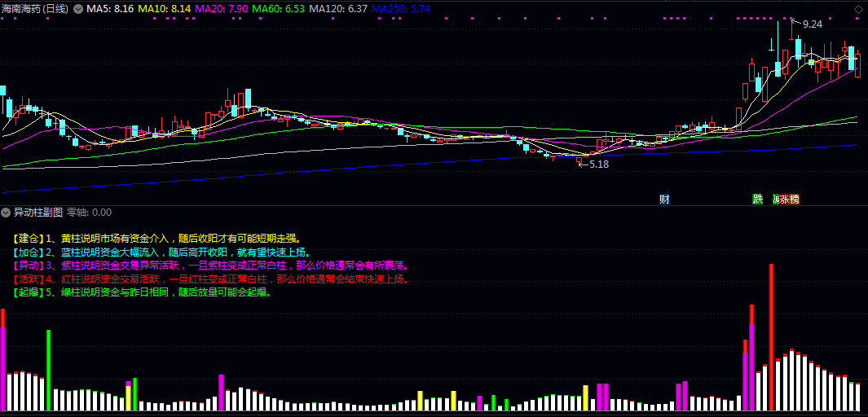Select the green MA60: 6.53 label
Screen dimensions: 868x417
(279, 9)
